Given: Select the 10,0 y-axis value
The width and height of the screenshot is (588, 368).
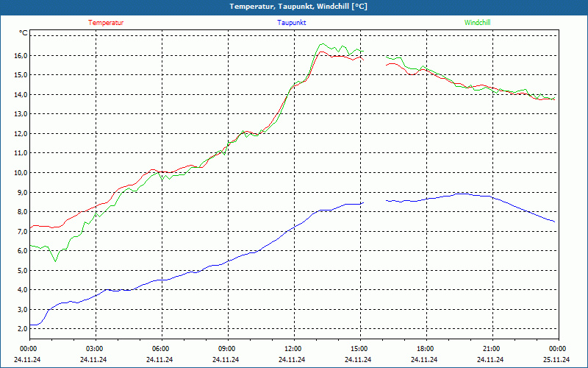Looking at the screenshot, I should coord(21,173).
